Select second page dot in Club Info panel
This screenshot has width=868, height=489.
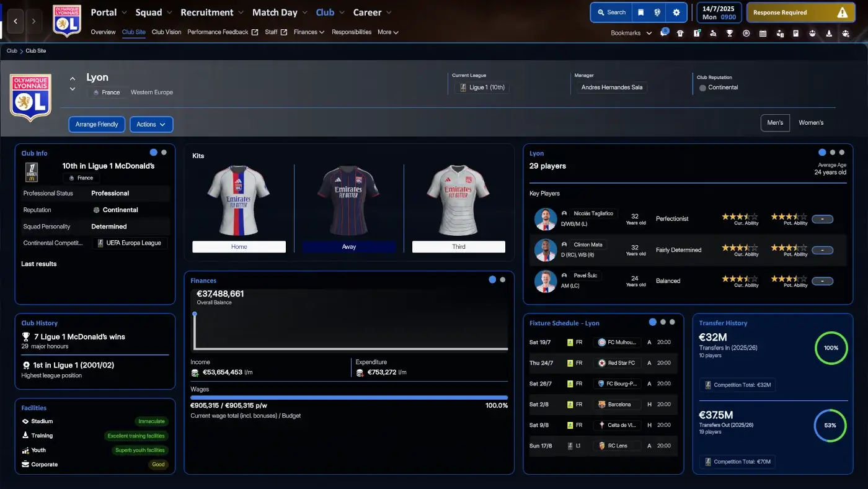tap(164, 152)
